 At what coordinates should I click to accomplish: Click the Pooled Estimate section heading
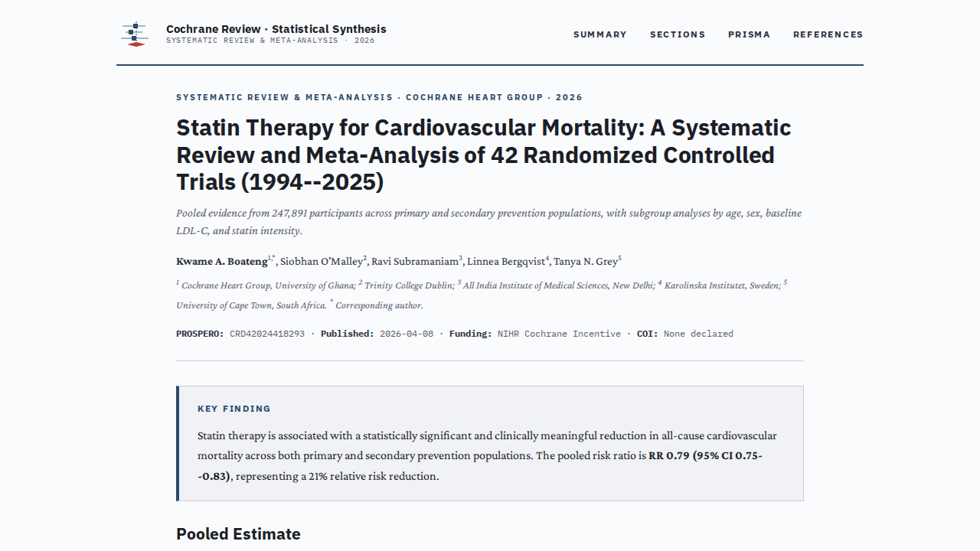coord(238,534)
